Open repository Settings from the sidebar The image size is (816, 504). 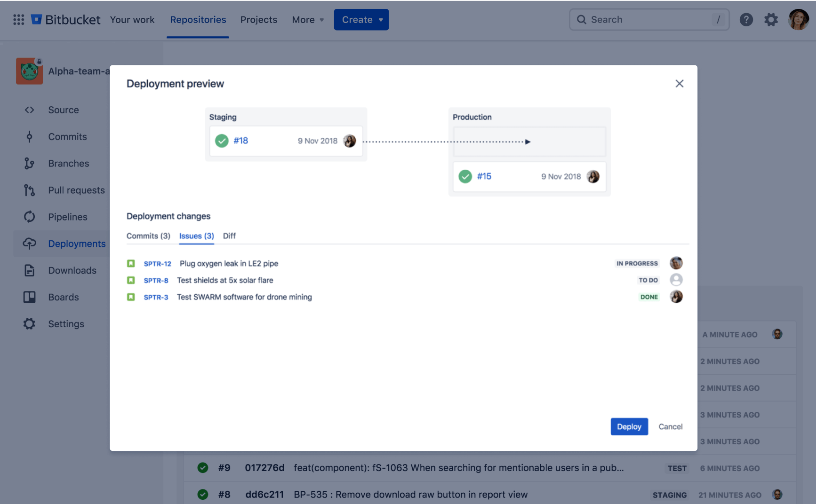coord(66,323)
